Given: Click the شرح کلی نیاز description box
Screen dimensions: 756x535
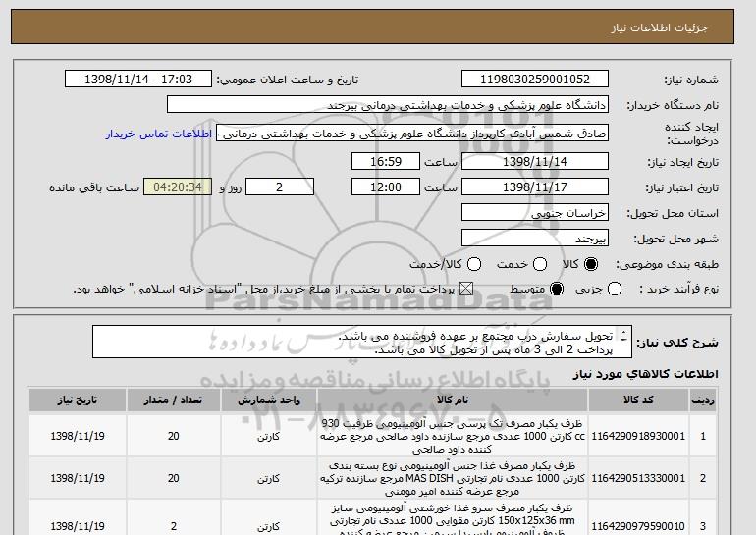Looking at the screenshot, I should [x=362, y=343].
